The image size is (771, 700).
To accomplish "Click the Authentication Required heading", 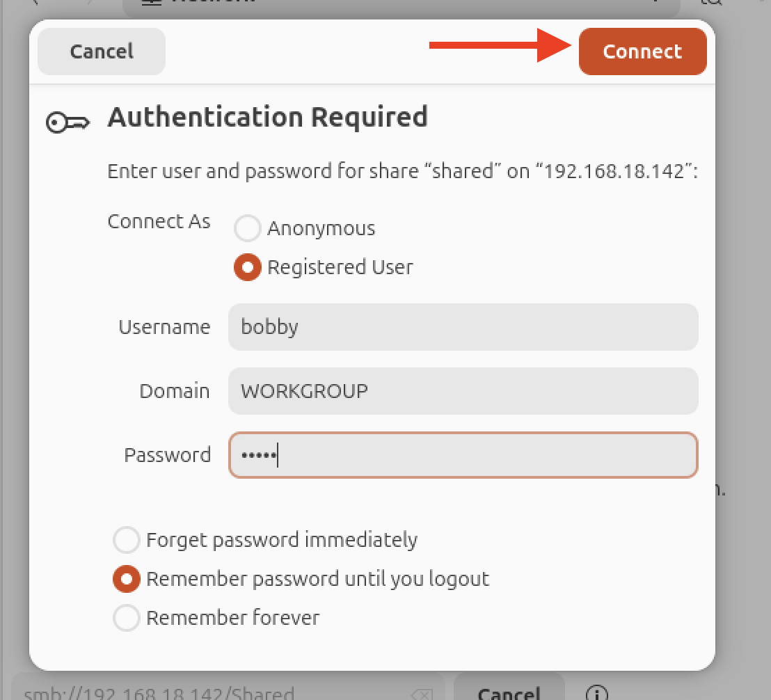I will tap(267, 117).
